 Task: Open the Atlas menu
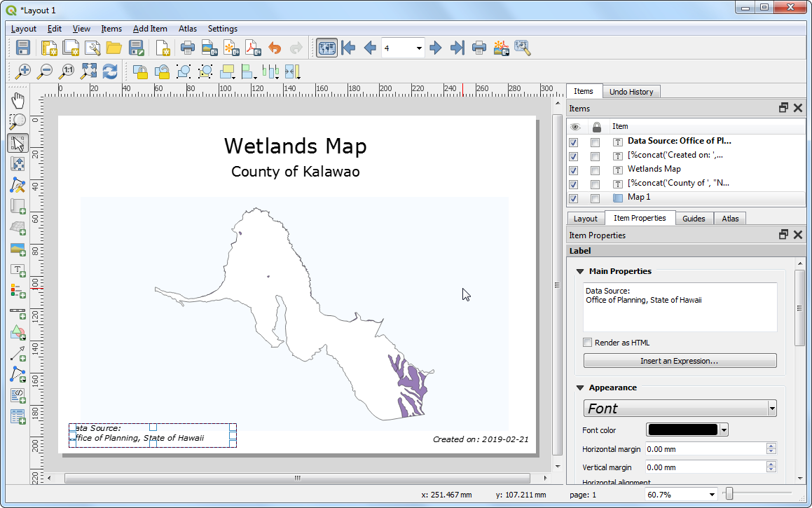click(187, 29)
